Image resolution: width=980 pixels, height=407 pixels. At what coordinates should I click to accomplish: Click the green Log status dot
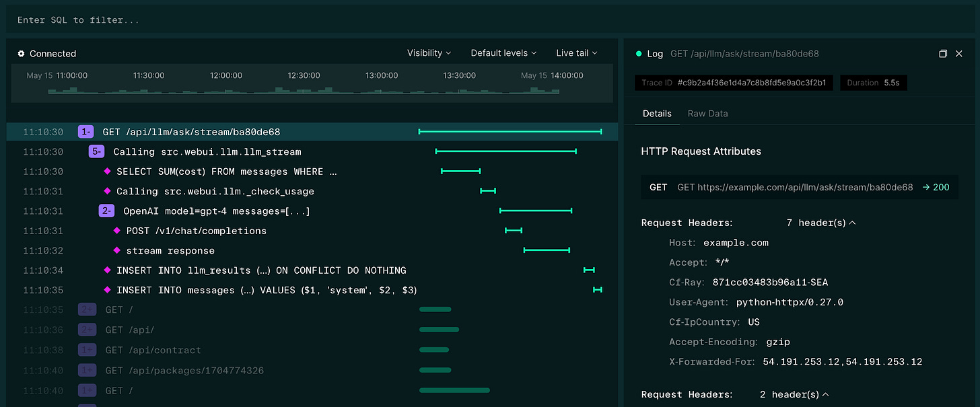(x=638, y=53)
